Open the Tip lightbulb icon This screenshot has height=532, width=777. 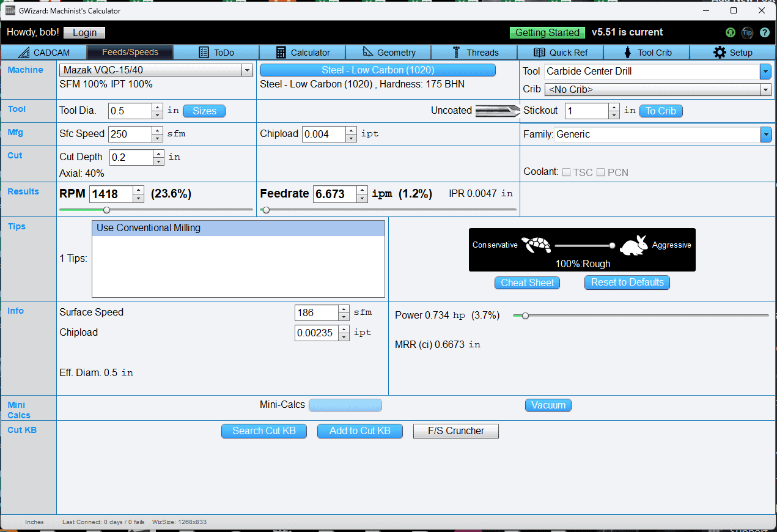click(747, 32)
